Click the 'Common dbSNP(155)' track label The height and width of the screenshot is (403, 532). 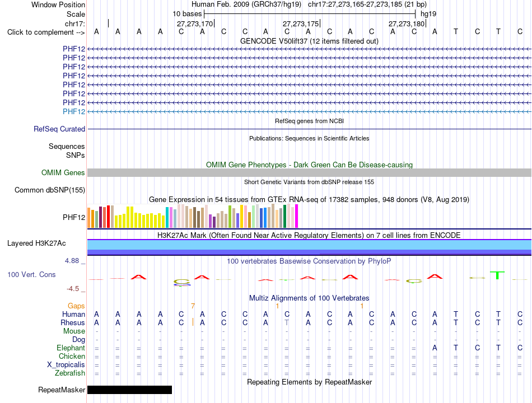(x=49, y=190)
